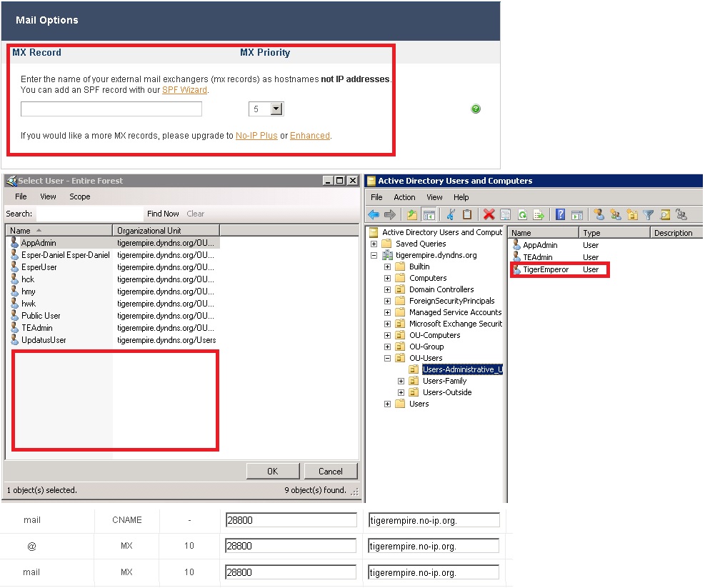Click the Refresh toolbar icon
This screenshot has width=705, height=588.
point(522,214)
